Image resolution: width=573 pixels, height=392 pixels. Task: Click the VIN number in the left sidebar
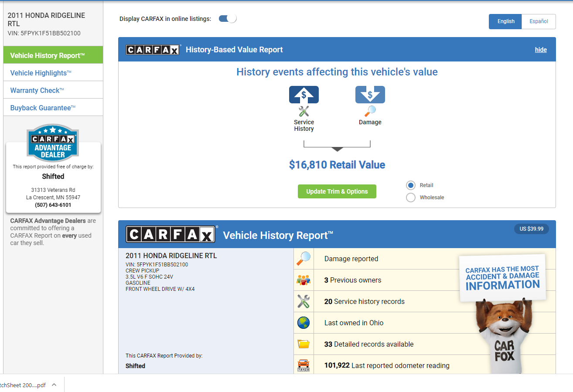tap(44, 33)
